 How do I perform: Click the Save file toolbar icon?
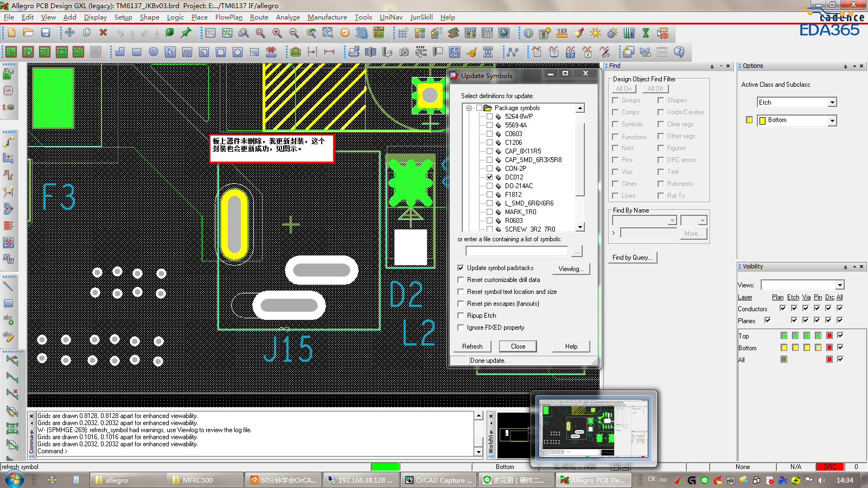coord(46,33)
